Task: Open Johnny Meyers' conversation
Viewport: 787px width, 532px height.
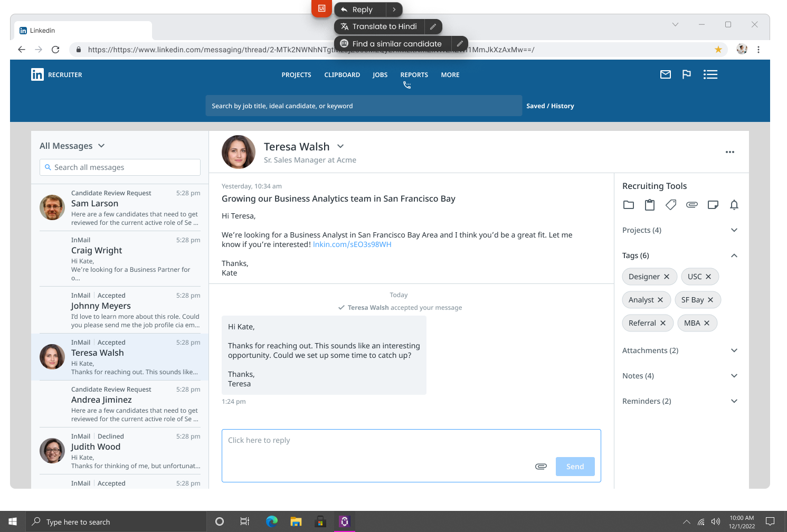Action: (120, 310)
